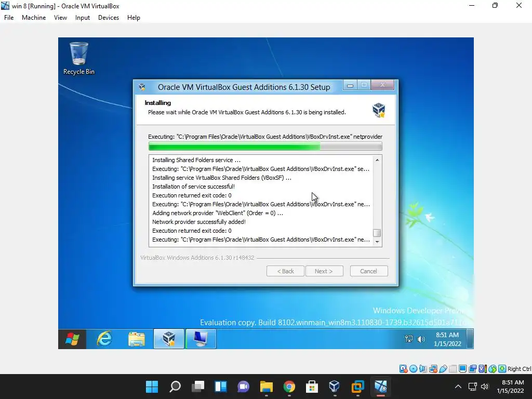The image size is (532, 399).
Task: Select log line "Installing service VirtualBox Shared Folders (VBoxSF)"
Action: click(x=221, y=178)
